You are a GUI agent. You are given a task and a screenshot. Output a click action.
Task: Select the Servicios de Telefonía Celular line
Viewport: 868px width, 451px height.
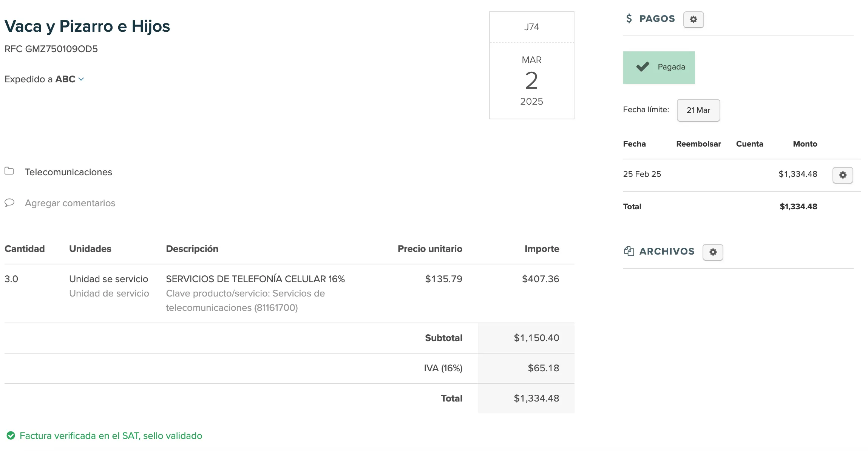255,279
